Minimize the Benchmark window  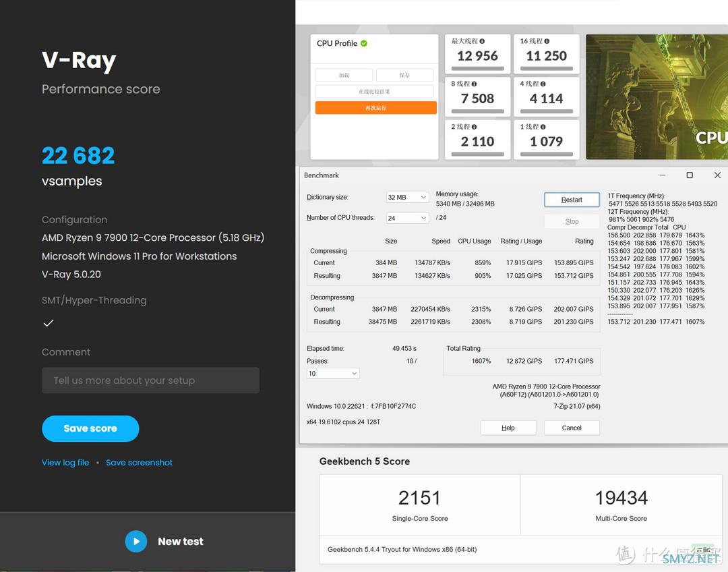(663, 175)
